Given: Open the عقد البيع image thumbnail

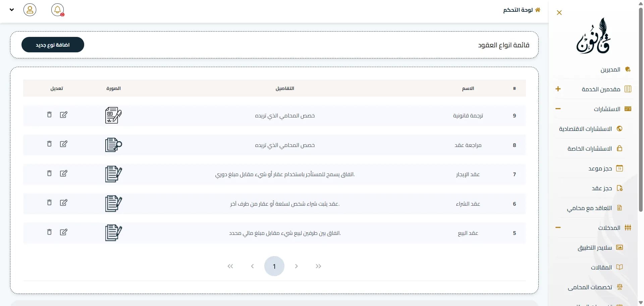Looking at the screenshot, I should point(113,233).
